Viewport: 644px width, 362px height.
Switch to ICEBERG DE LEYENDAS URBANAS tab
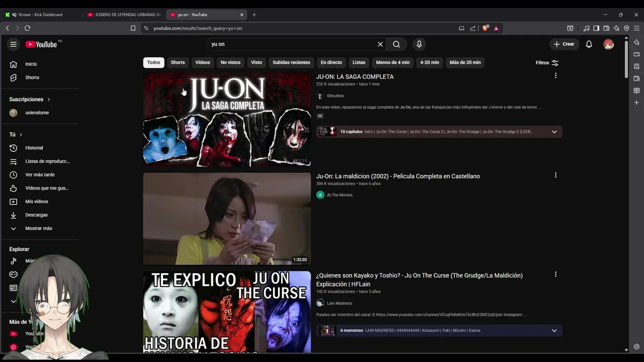(x=124, y=15)
